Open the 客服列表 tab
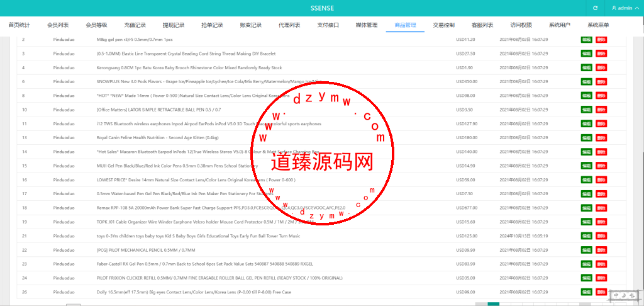Screen dimensions: 644x306 click(482, 25)
